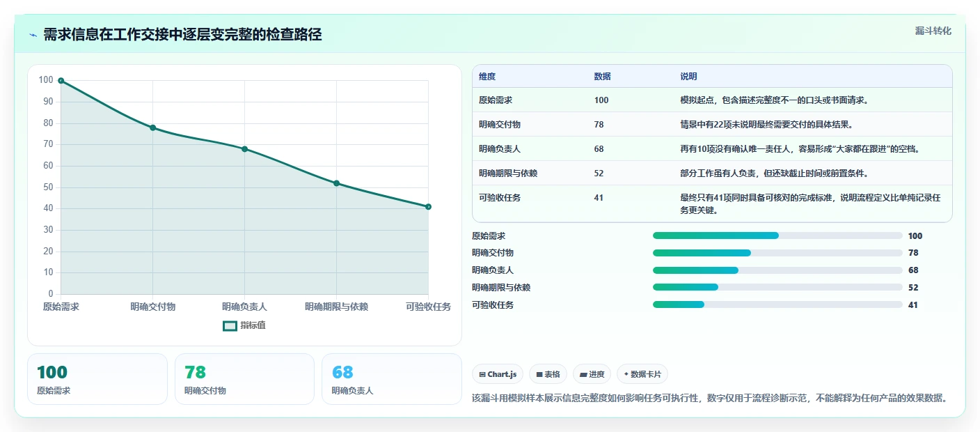Click the 原始需求 x-axis label

coord(61,307)
